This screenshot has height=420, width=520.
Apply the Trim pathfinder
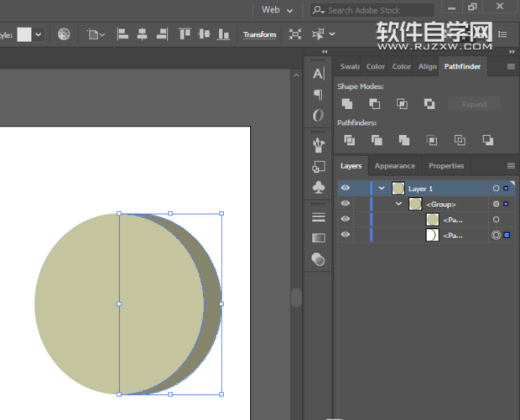[x=376, y=140]
